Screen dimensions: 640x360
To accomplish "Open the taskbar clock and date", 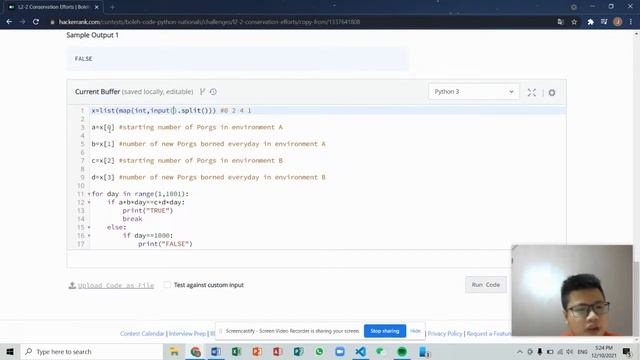I will (604, 351).
